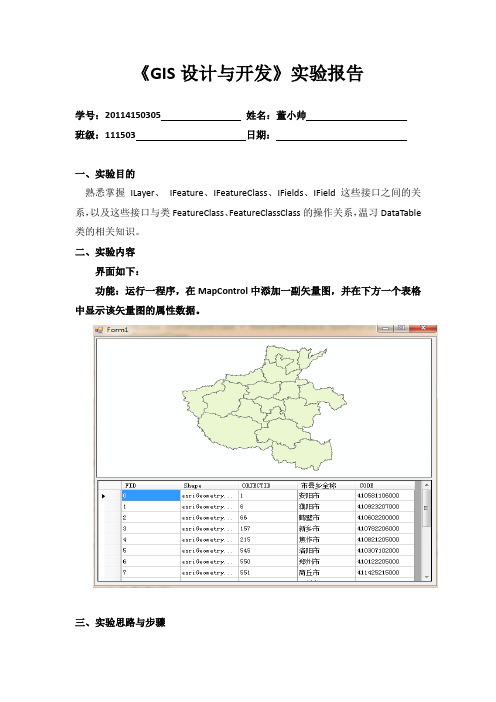This screenshot has width=496, height=702.
Task: Click the blank 日期 date line
Action: [341, 135]
